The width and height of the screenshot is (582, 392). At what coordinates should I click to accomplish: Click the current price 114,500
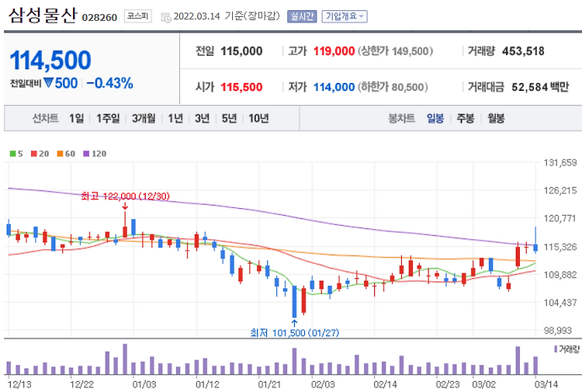coord(50,60)
